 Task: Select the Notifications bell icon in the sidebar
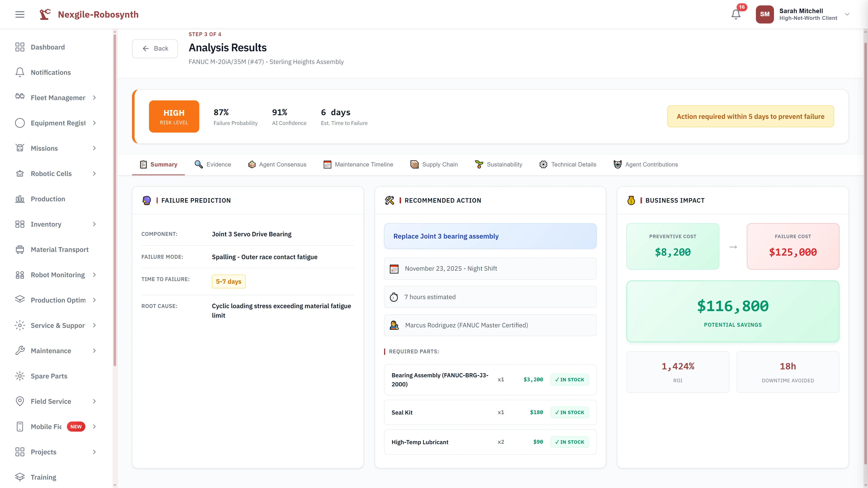pyautogui.click(x=19, y=72)
